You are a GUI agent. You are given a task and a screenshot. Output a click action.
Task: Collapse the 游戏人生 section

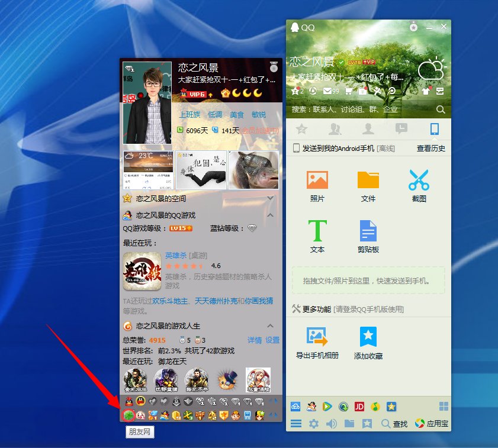coord(270,326)
